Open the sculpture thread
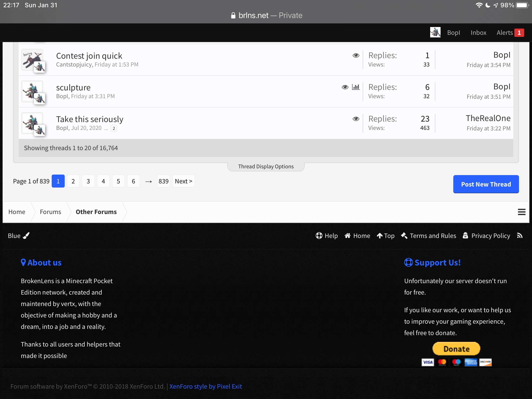This screenshot has height=399, width=532. point(73,88)
